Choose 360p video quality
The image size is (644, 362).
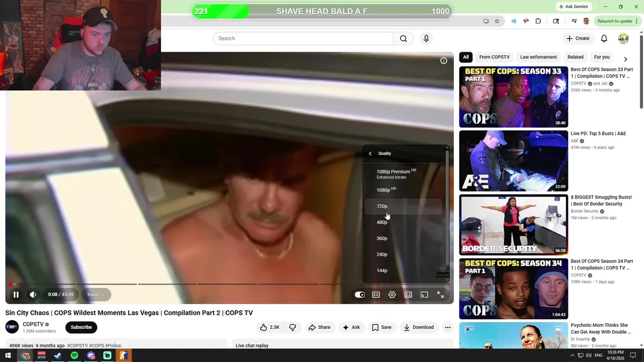tap(404, 238)
